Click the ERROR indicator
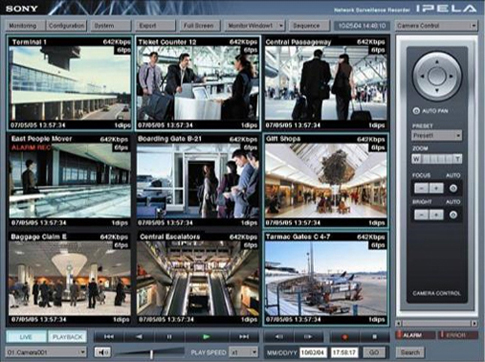The height and width of the screenshot is (362, 485). coord(457,335)
